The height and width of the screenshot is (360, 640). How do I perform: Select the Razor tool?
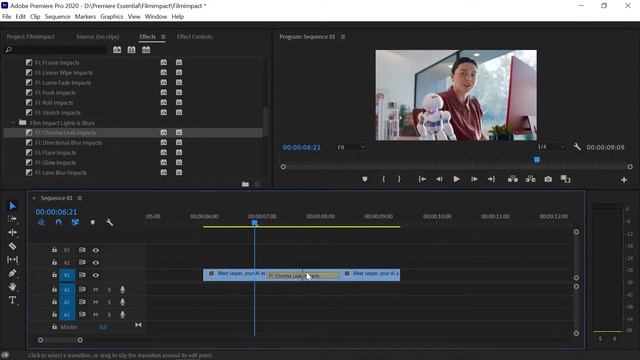pos(12,246)
